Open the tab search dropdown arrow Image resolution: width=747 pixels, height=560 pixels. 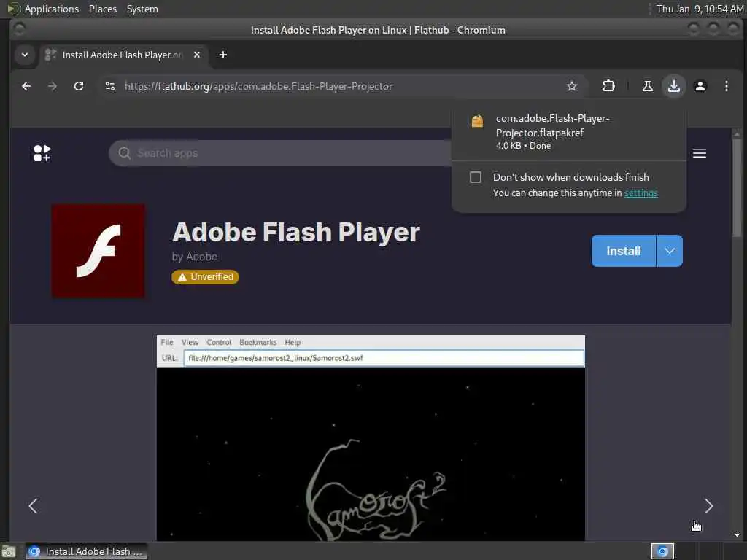(x=25, y=55)
